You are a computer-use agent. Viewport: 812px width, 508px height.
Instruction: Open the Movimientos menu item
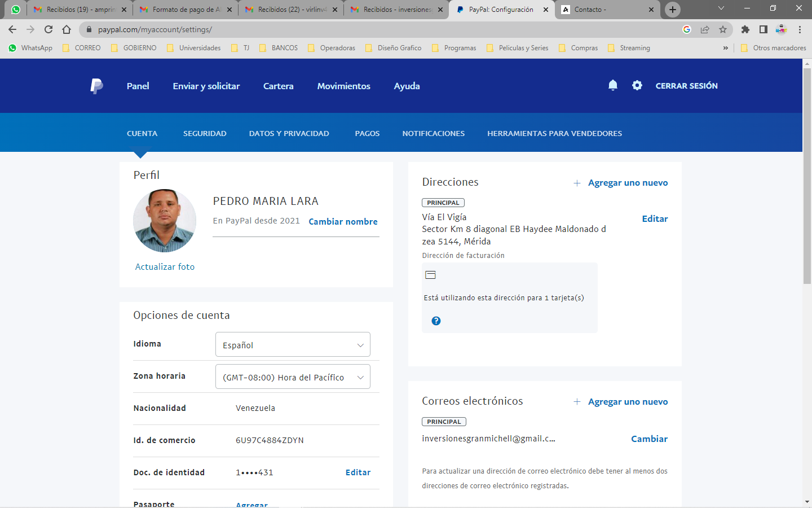coord(343,86)
